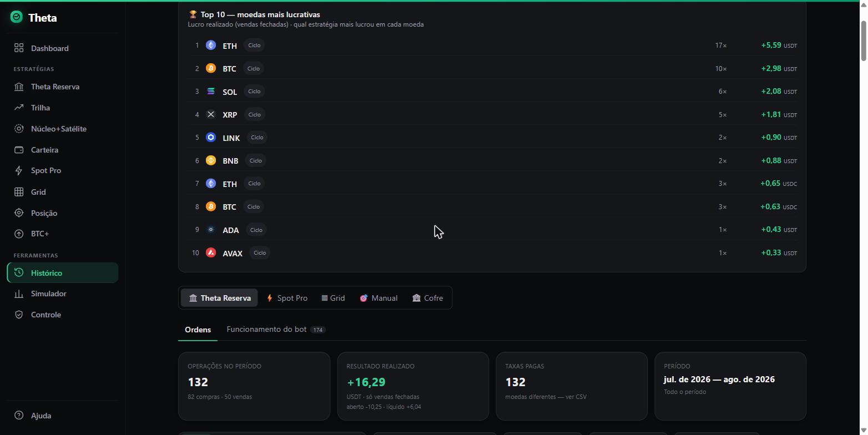Open the Núcleo+Satélite strategy page
This screenshot has width=868, height=435.
63,129
